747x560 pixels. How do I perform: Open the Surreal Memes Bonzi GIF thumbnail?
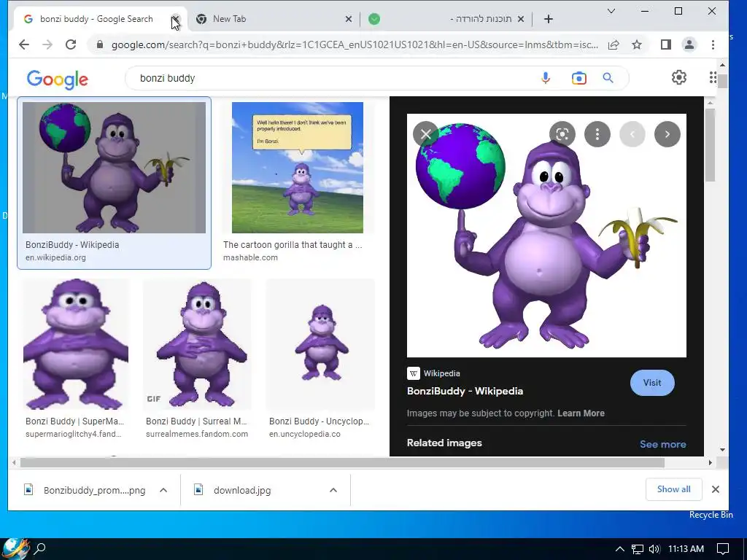tap(197, 344)
